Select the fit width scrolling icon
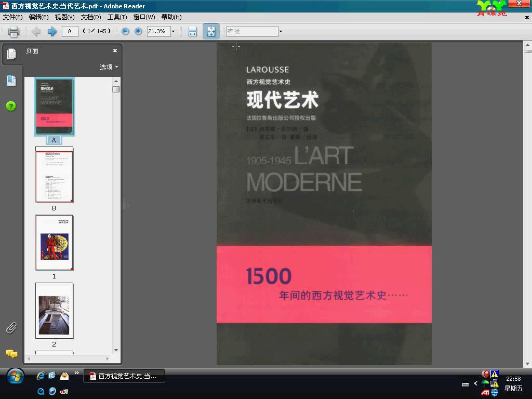Screen dimensions: 532x399 [x=192, y=32]
